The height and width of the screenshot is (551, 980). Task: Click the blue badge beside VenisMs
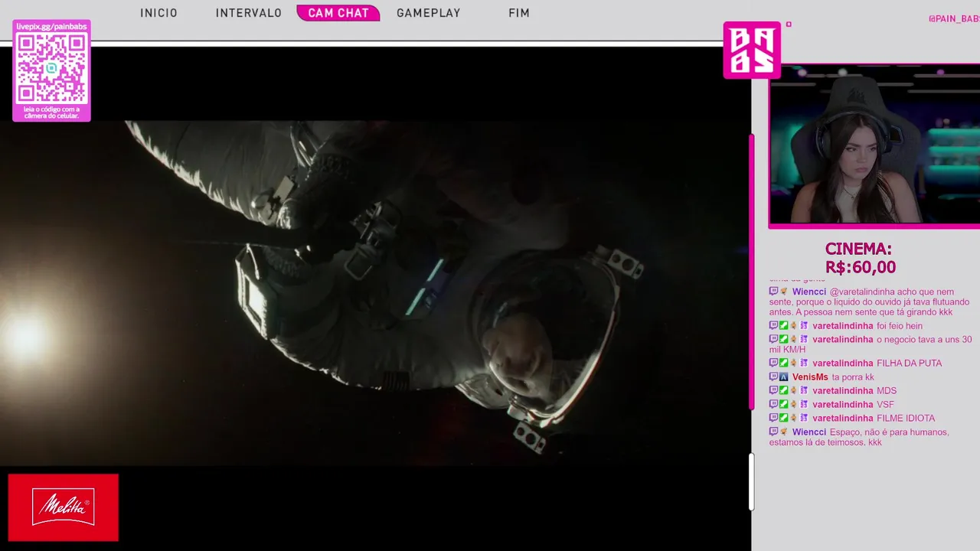783,377
